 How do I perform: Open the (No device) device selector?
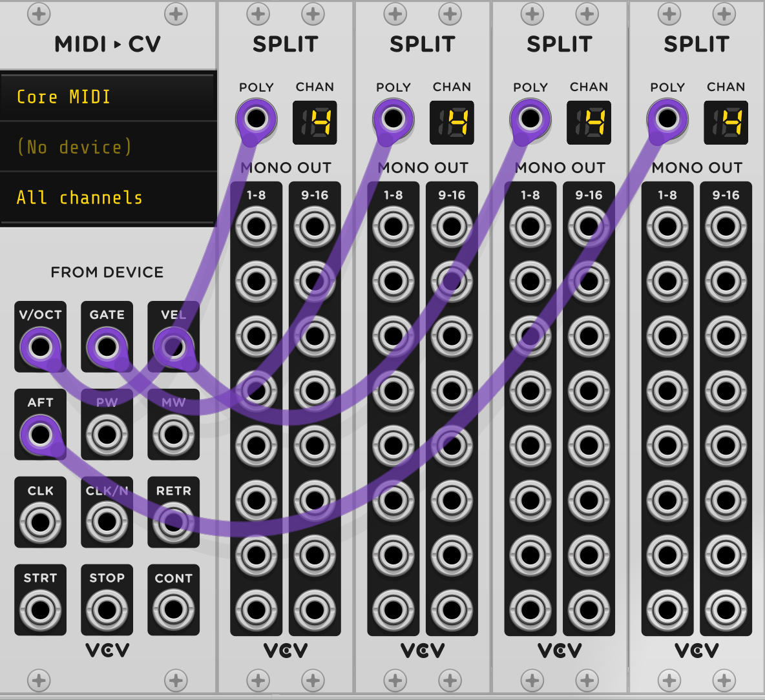pos(108,147)
